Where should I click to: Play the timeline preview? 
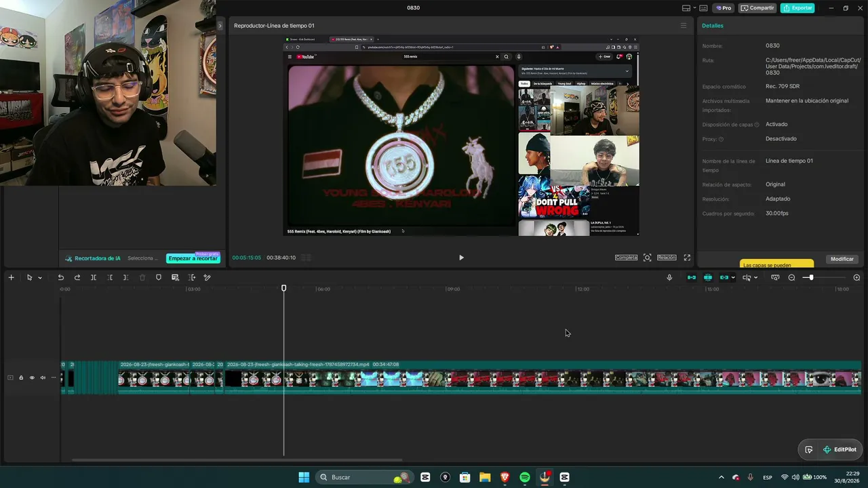click(461, 258)
